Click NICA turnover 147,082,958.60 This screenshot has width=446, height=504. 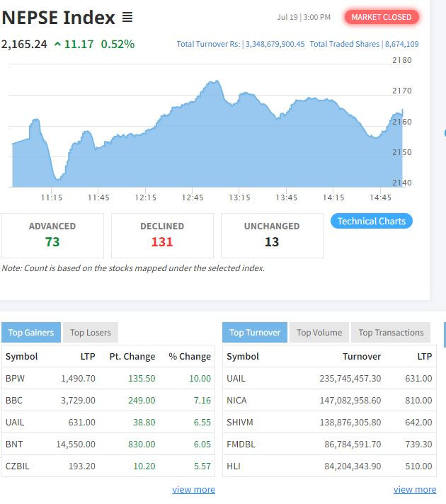click(350, 400)
